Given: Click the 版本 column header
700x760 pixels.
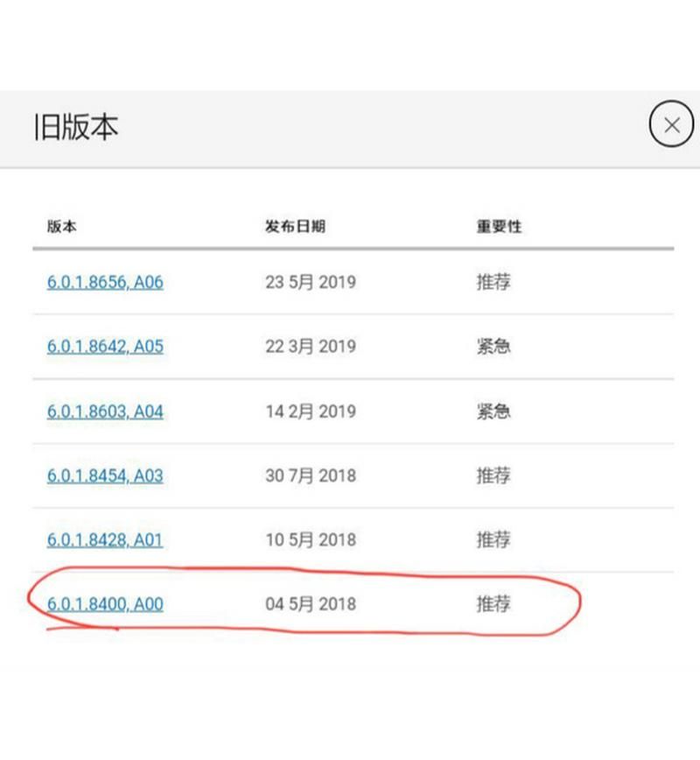Looking at the screenshot, I should 61,226.
